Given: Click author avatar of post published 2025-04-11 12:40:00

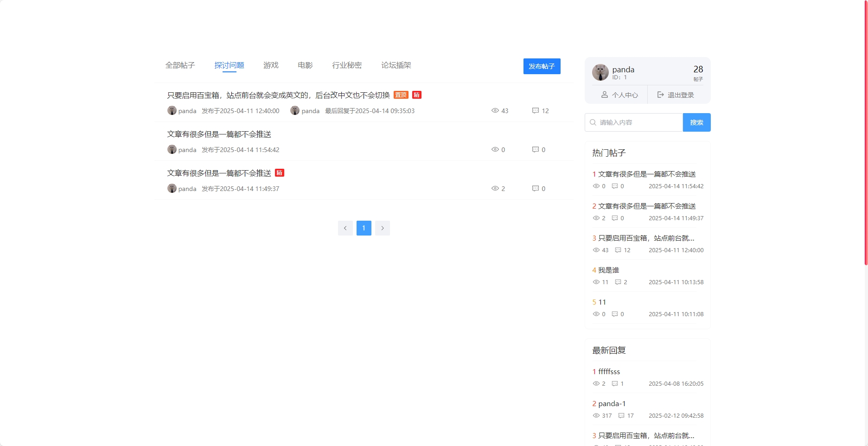Looking at the screenshot, I should point(172,110).
